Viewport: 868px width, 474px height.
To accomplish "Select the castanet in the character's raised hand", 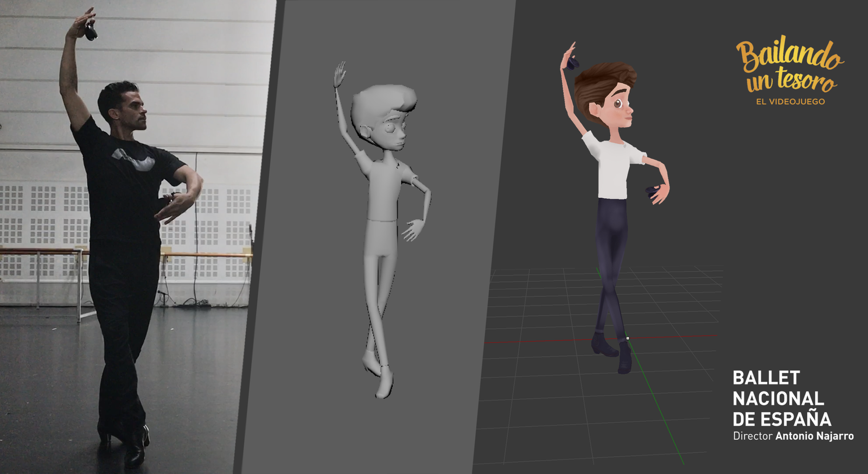I will [572, 63].
